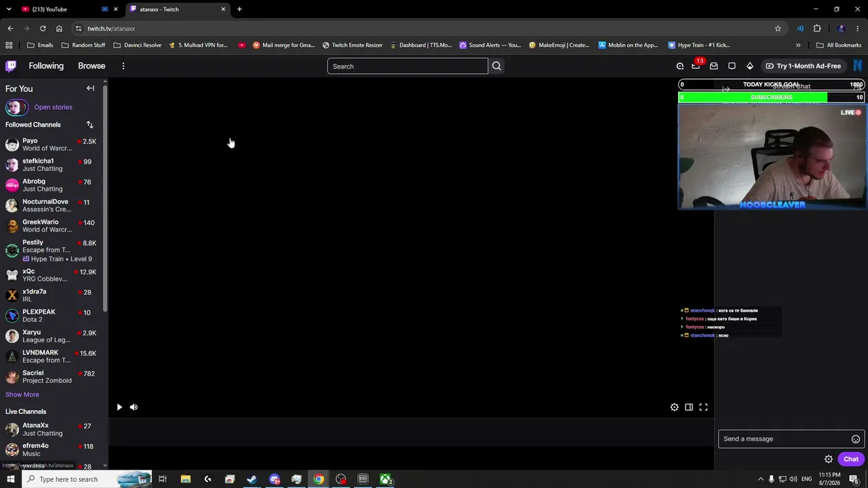Click the Twitch search field
The width and height of the screenshot is (868, 488).
pyautogui.click(x=408, y=66)
